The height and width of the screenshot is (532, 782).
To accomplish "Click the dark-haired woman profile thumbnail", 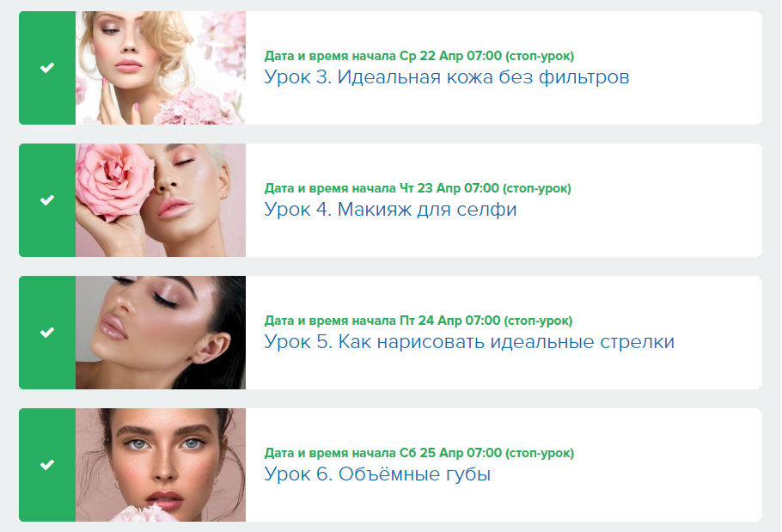I will pyautogui.click(x=161, y=333).
